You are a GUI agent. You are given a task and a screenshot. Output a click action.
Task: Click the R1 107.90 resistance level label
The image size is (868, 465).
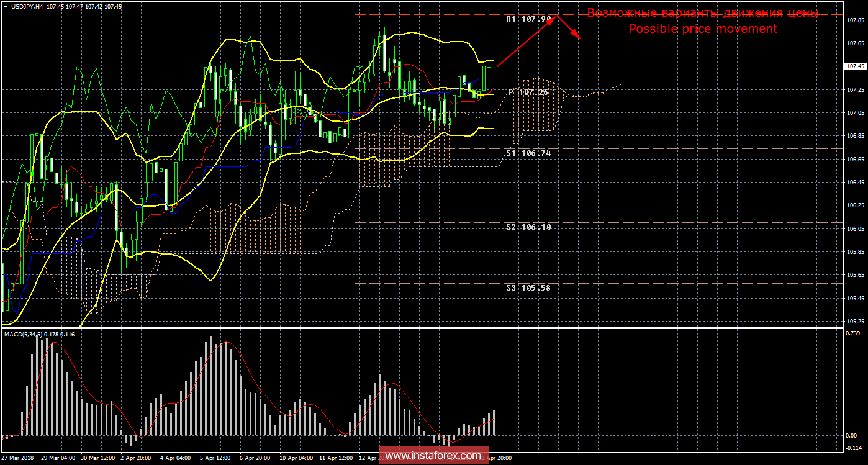coord(528,19)
